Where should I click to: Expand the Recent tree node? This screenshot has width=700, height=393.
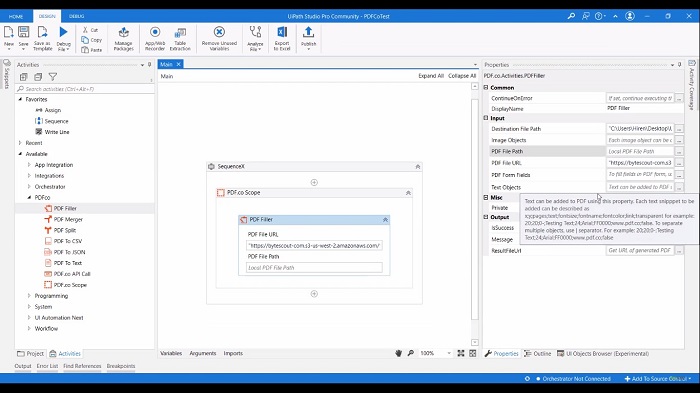coord(20,143)
